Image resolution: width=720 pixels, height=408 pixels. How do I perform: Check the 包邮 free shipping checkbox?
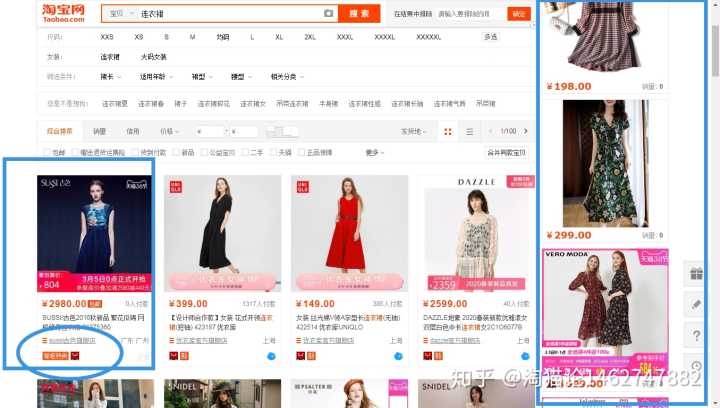[x=47, y=152]
